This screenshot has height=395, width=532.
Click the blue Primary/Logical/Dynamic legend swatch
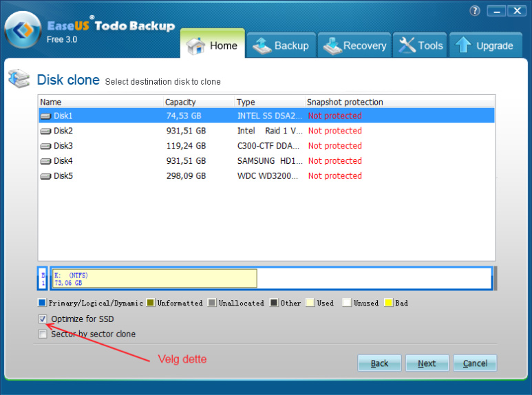point(42,303)
